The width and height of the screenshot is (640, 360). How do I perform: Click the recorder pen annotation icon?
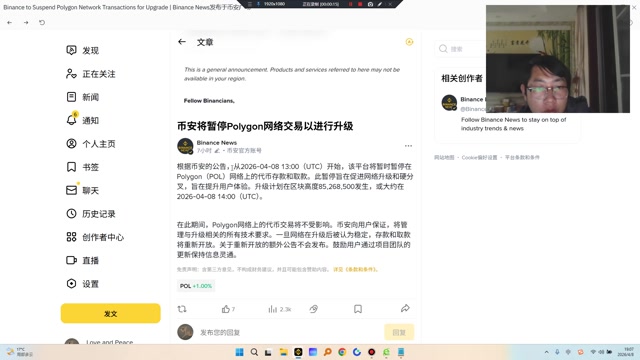click(x=380, y=4)
